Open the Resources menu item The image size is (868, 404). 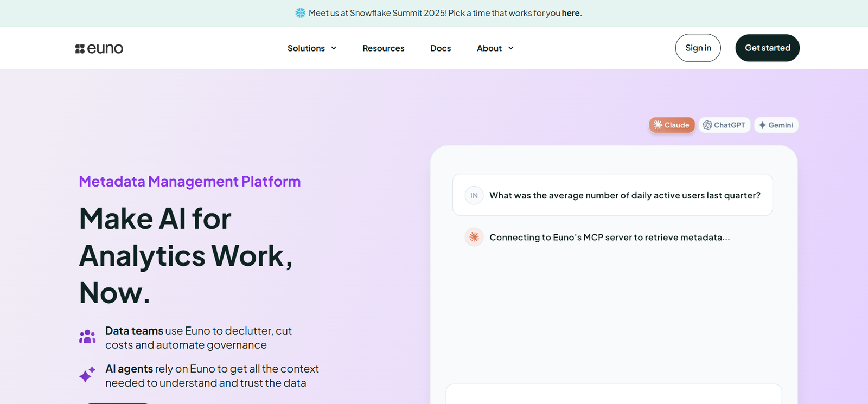384,48
